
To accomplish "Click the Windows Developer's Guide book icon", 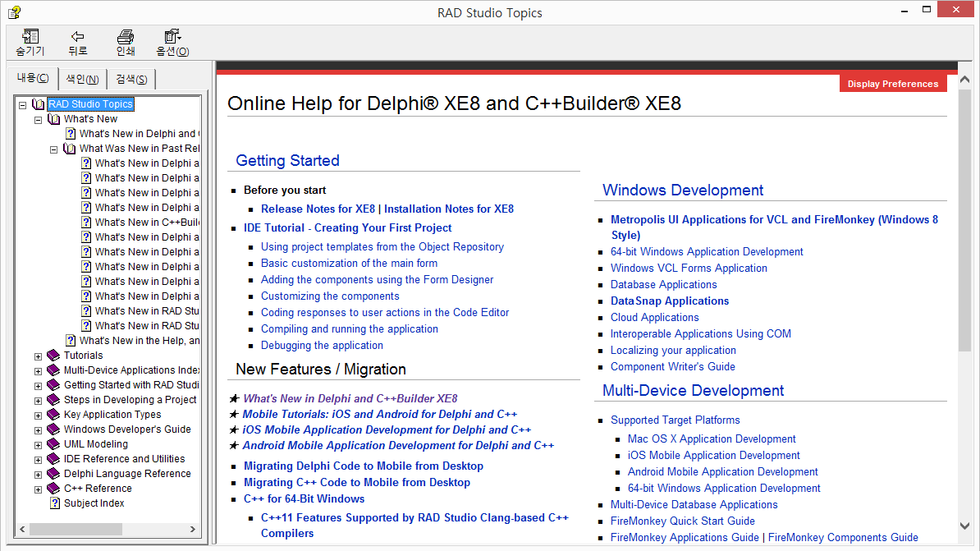I will tap(53, 429).
